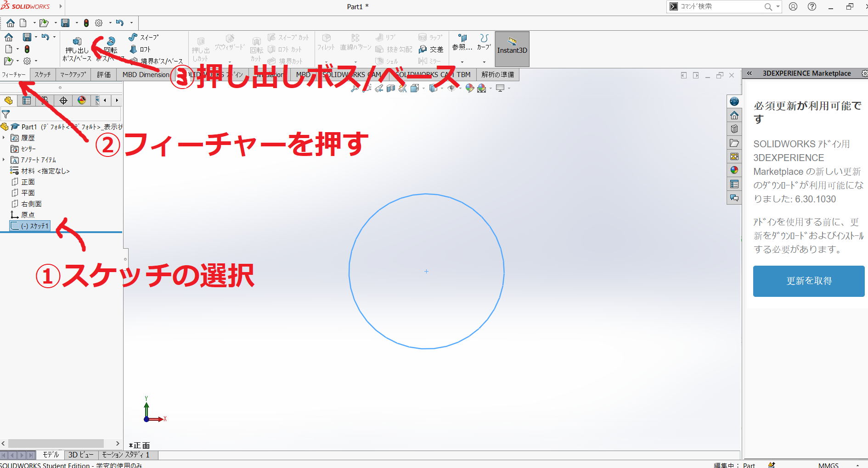This screenshot has width=868, height=468.
Task: Click the feature tree filter field
Action: pos(61,114)
